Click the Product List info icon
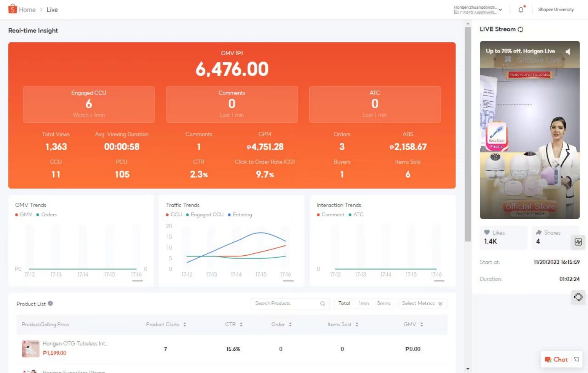Image resolution: width=588 pixels, height=373 pixels. (x=51, y=304)
